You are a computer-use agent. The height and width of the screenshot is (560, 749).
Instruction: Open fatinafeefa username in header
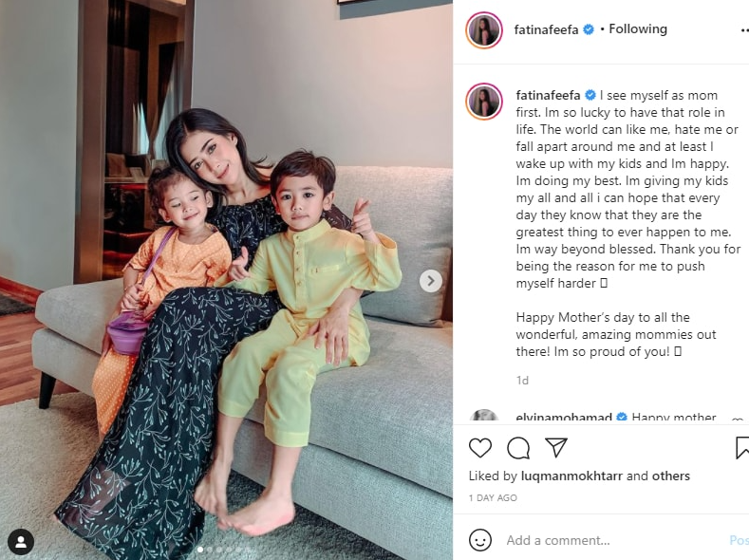pos(546,29)
